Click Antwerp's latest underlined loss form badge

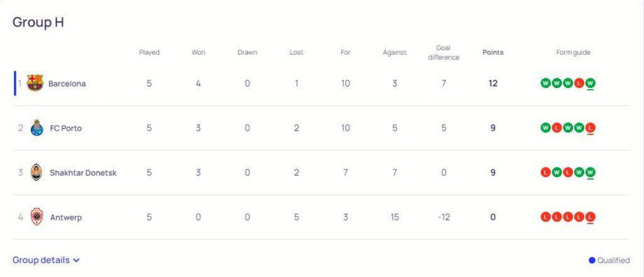[590, 217]
